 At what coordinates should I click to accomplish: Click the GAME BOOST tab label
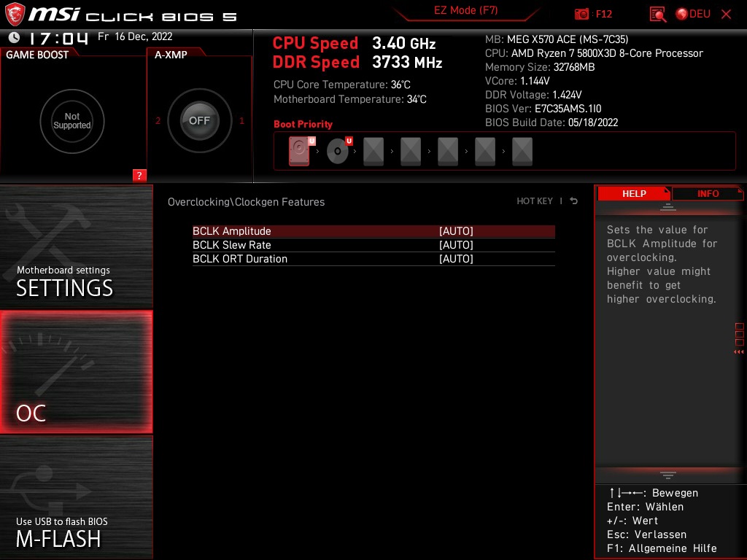[x=37, y=55]
